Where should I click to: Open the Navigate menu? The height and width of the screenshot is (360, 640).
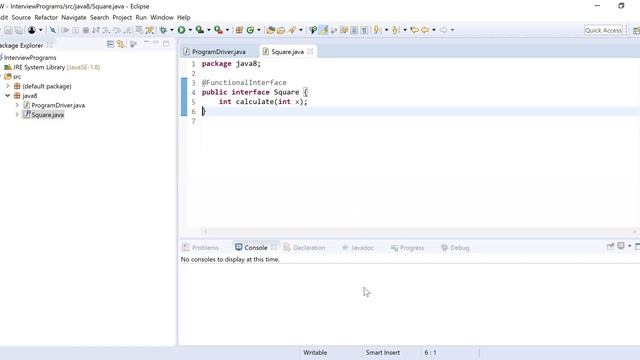(x=73, y=18)
